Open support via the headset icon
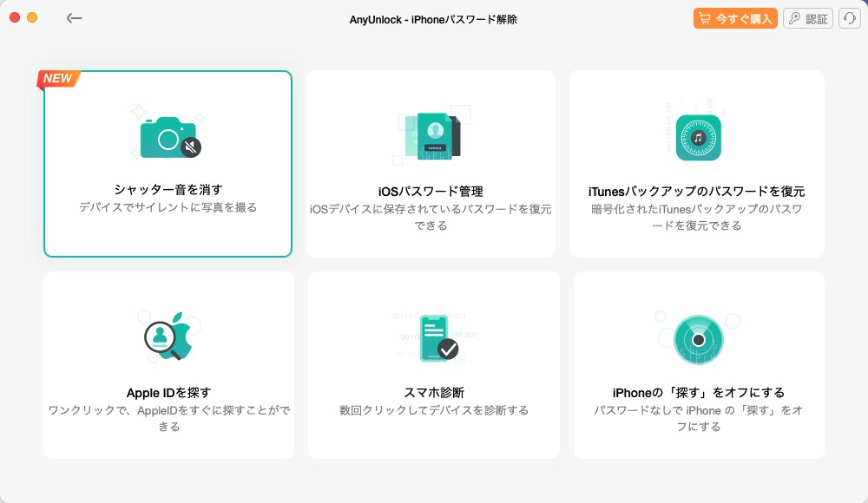The width and height of the screenshot is (868, 503). point(849,17)
